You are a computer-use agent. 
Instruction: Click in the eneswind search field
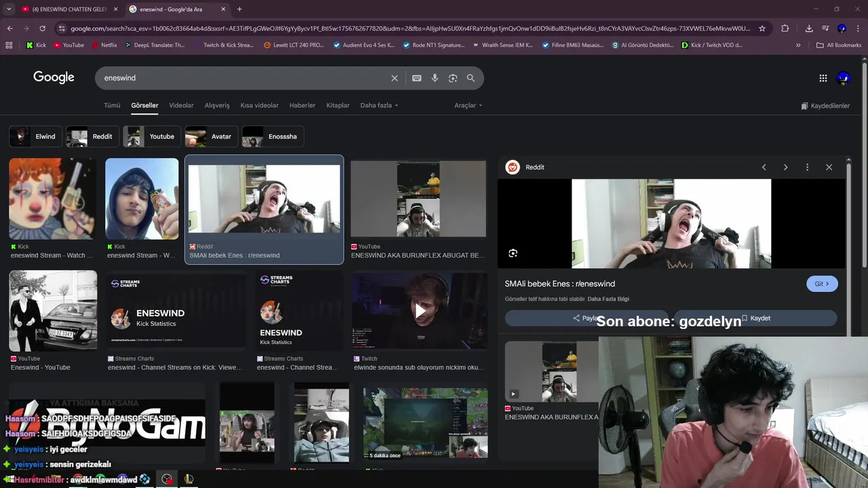tap(244, 78)
